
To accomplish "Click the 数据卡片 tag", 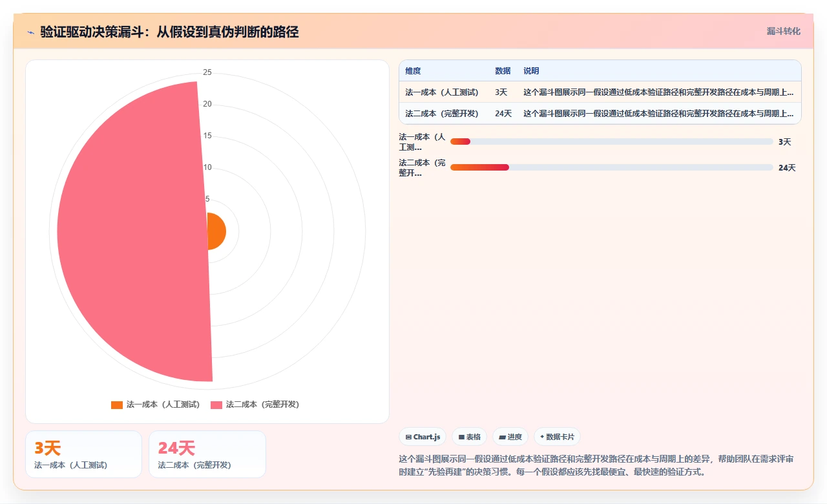I will pyautogui.click(x=557, y=437).
